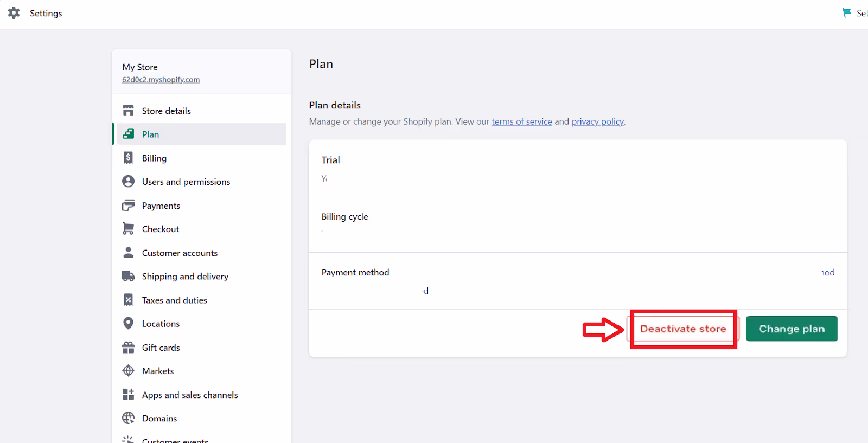
Task: Open the terms of service link
Action: pyautogui.click(x=522, y=121)
